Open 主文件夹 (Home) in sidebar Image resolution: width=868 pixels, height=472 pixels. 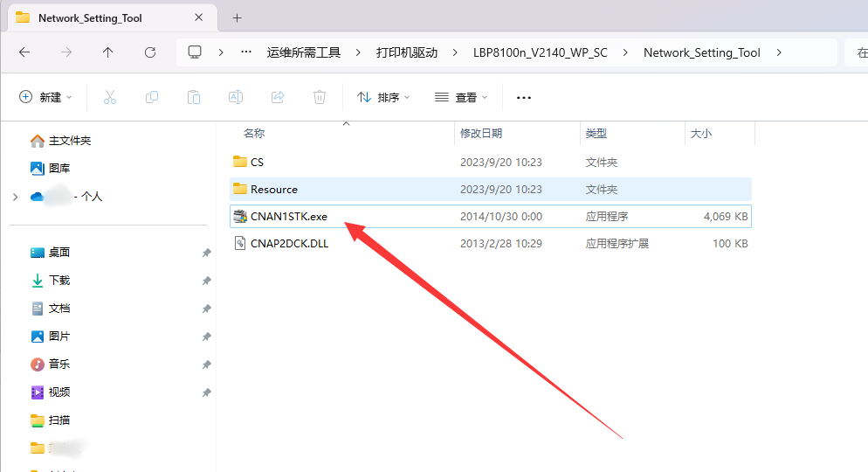pyautogui.click(x=60, y=141)
